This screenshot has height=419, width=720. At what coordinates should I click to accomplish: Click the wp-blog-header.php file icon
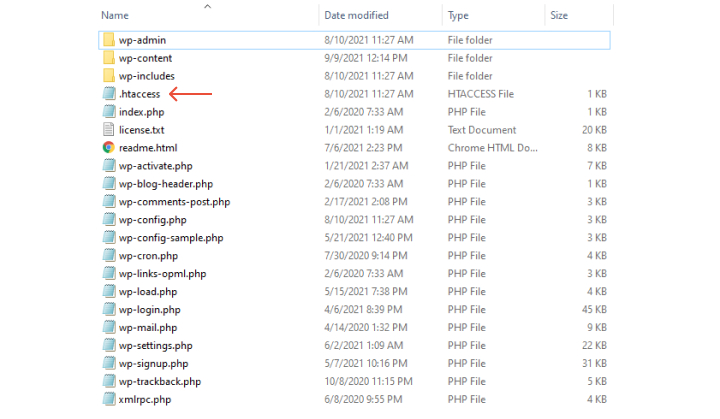coord(109,183)
